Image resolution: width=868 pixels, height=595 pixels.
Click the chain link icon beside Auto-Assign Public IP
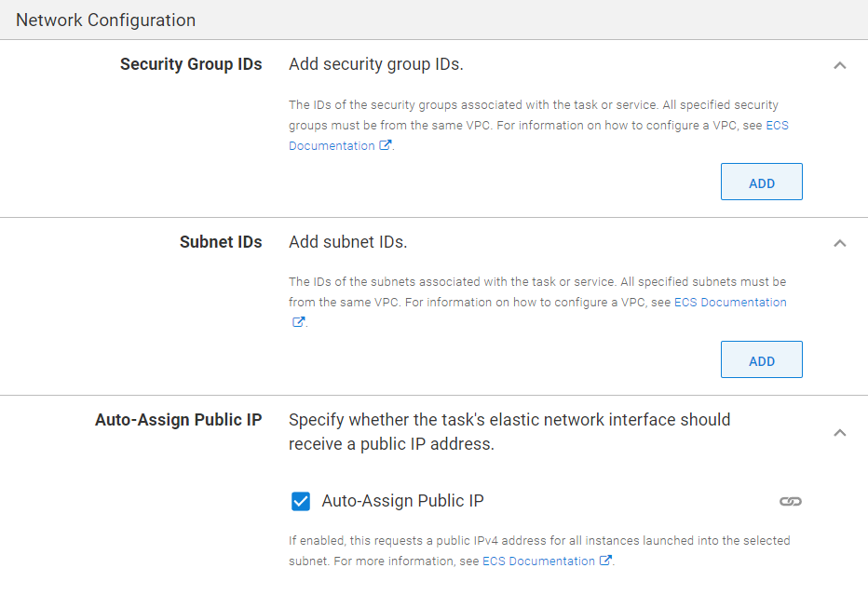click(x=791, y=502)
